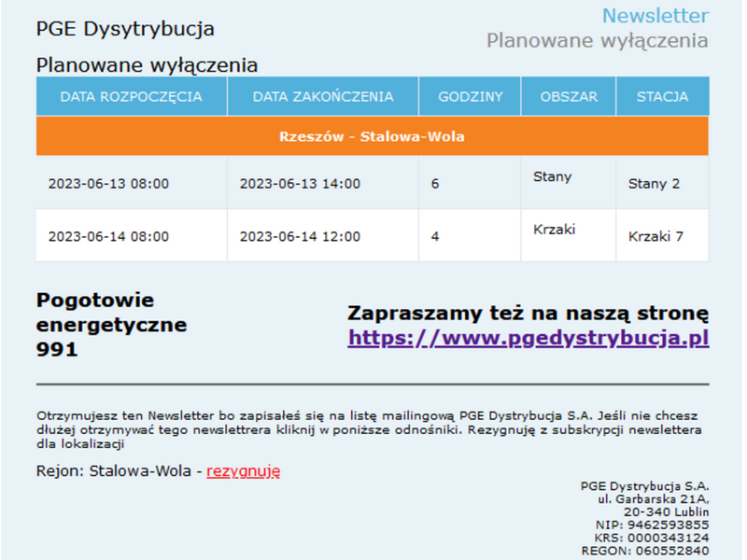Click the red 'rezygnuję' unsubscribe link

[x=244, y=471]
